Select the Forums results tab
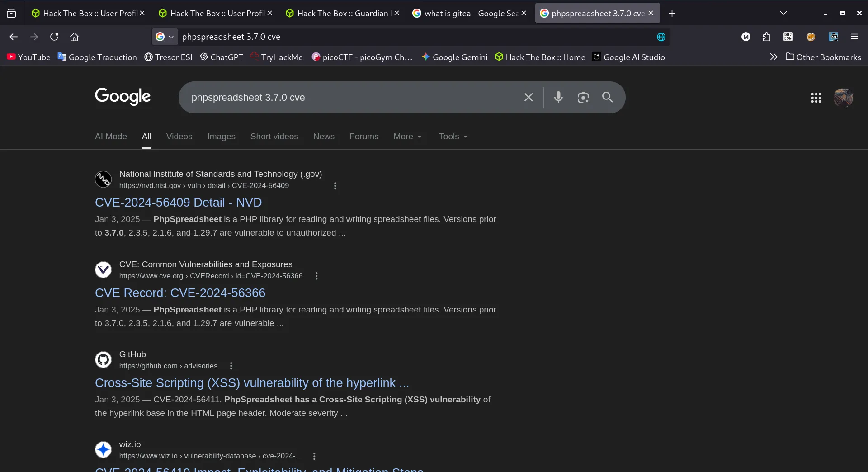 click(364, 137)
